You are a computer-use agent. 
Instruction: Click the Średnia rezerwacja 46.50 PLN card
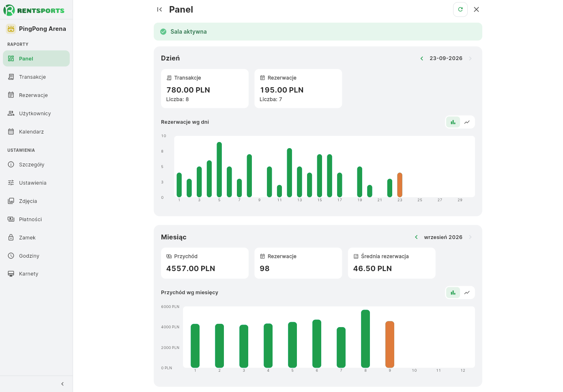pyautogui.click(x=391, y=263)
